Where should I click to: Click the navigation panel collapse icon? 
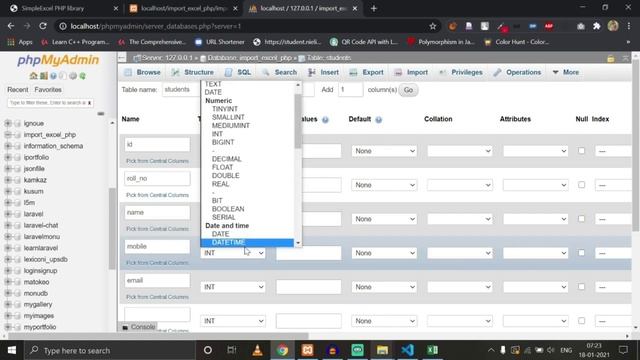tap(122, 58)
